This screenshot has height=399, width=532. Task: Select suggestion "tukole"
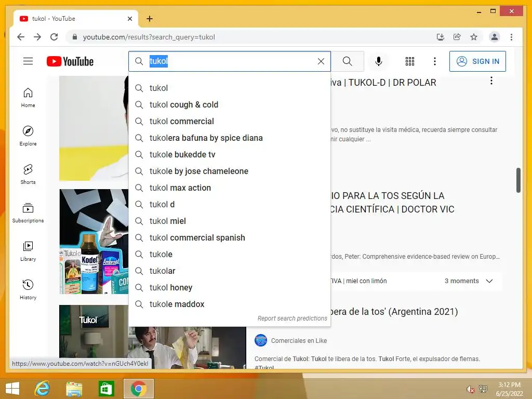[x=230, y=254]
